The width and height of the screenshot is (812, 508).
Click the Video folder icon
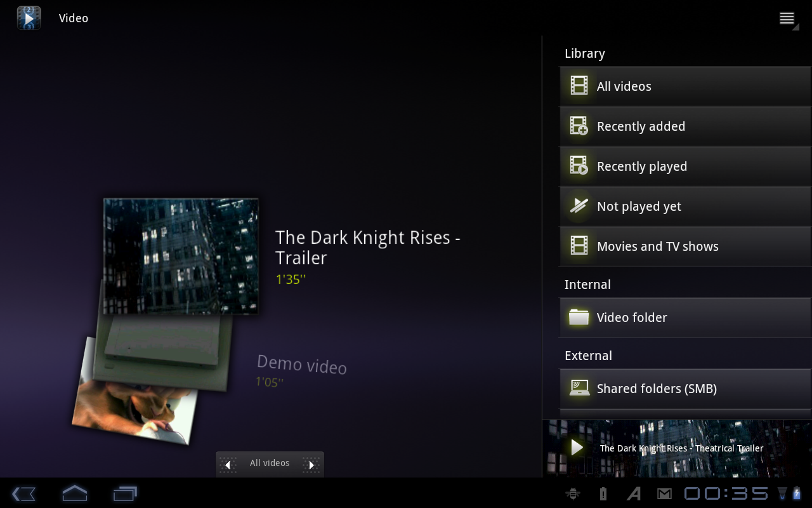(x=579, y=317)
